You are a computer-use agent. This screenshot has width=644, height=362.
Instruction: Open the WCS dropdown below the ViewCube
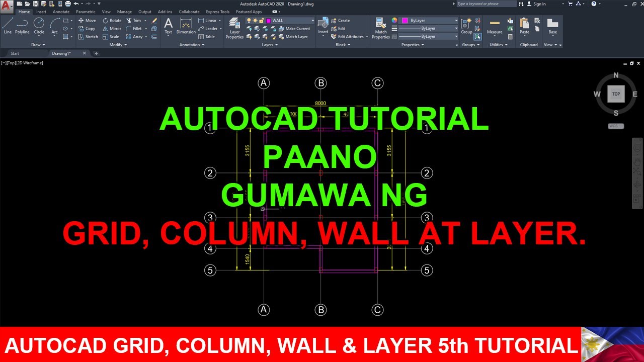click(x=616, y=126)
